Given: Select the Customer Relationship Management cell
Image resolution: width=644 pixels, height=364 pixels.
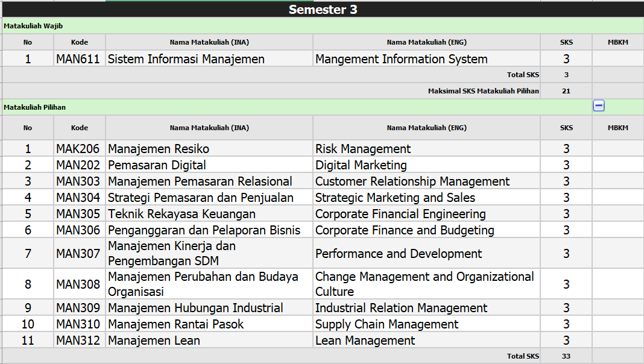Looking at the screenshot, I should (x=412, y=181).
